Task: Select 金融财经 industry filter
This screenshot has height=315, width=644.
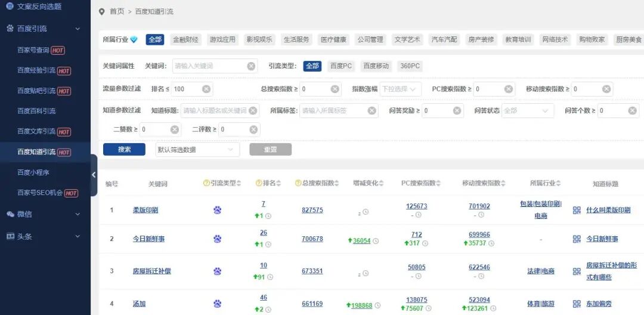Action: coord(185,39)
